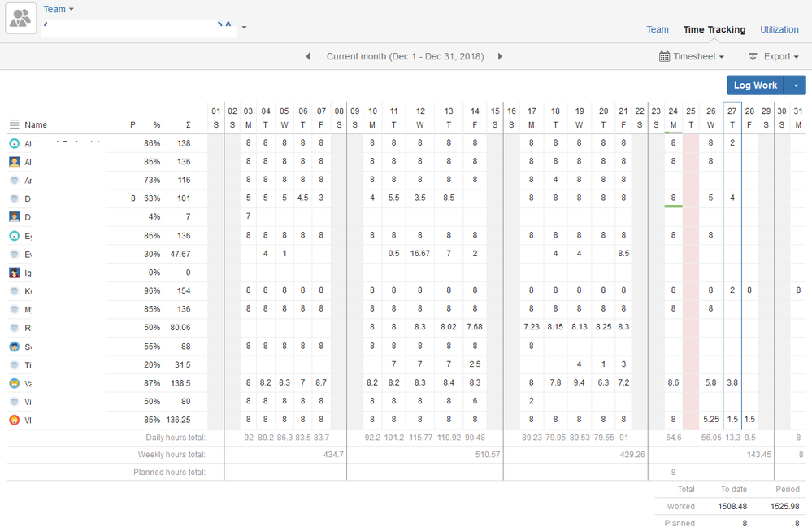Viewport: 812px width, 532px height.
Task: Click the Log Work button
Action: click(755, 85)
